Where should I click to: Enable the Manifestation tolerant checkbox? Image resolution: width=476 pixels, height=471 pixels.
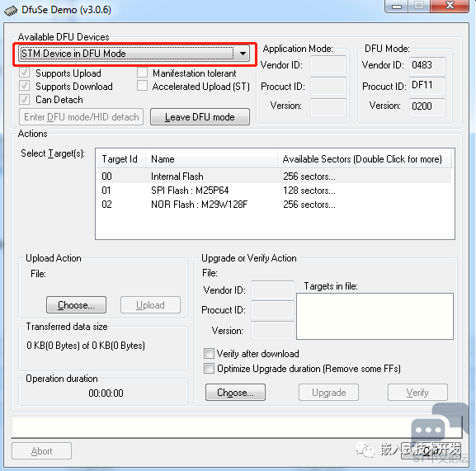point(142,73)
